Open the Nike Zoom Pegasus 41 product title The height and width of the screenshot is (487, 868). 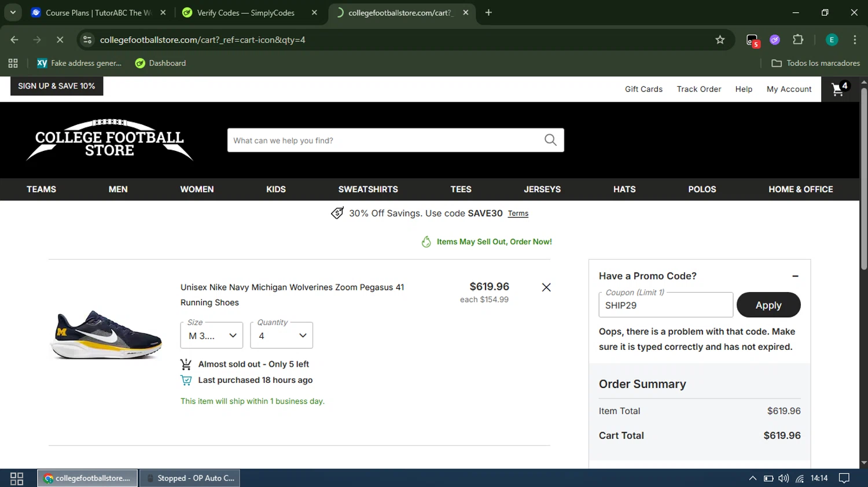[292, 294]
